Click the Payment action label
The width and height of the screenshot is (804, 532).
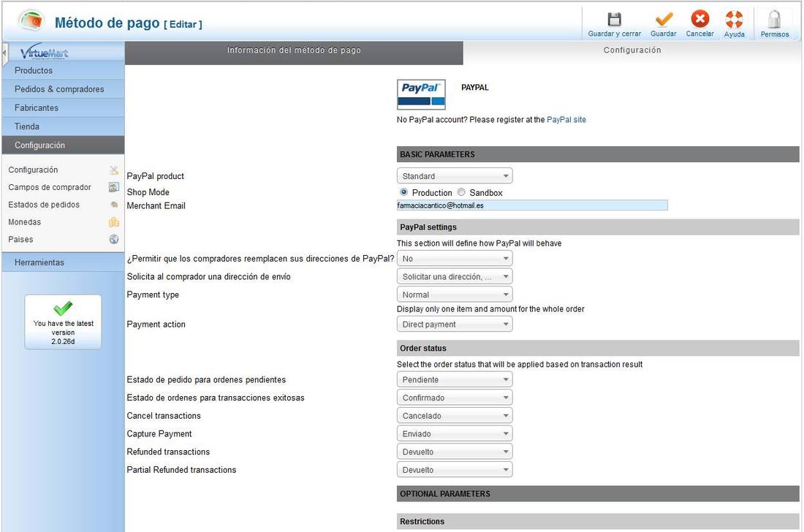click(x=156, y=324)
